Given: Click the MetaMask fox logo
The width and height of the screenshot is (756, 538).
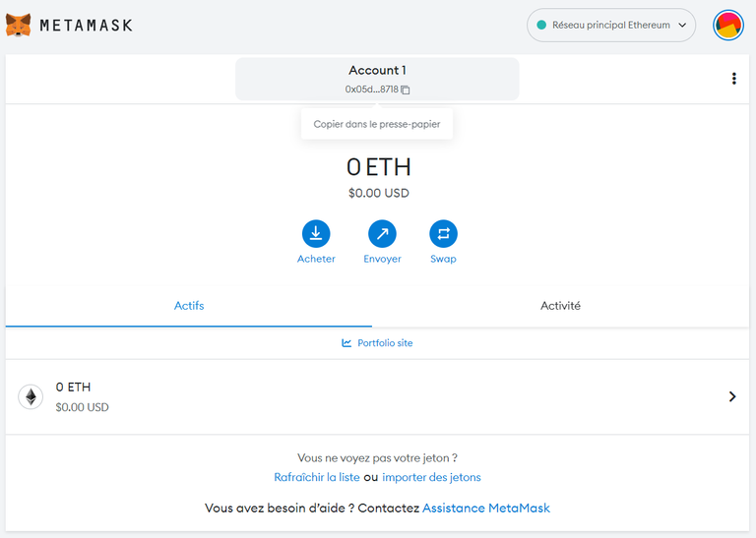Looking at the screenshot, I should 19,25.
